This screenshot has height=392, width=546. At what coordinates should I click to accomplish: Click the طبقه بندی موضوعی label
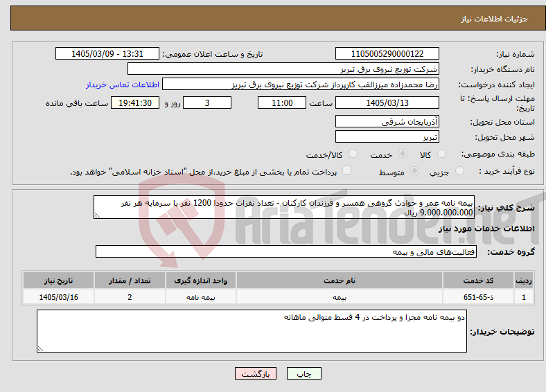pos(498,154)
